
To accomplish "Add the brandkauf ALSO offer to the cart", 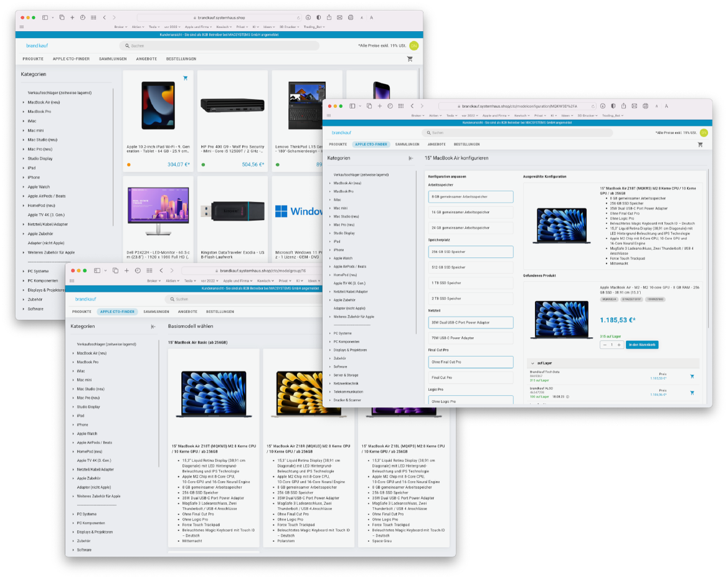I will [x=692, y=393].
